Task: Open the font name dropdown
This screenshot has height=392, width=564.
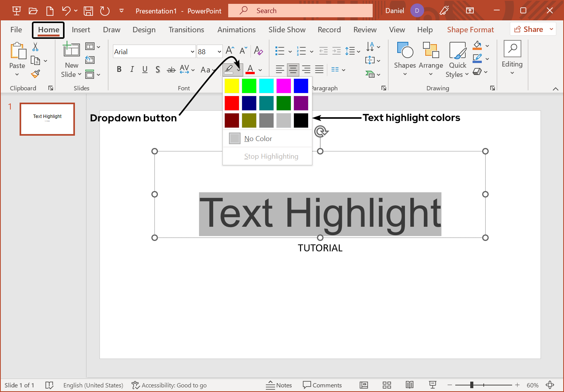Action: 192,51
